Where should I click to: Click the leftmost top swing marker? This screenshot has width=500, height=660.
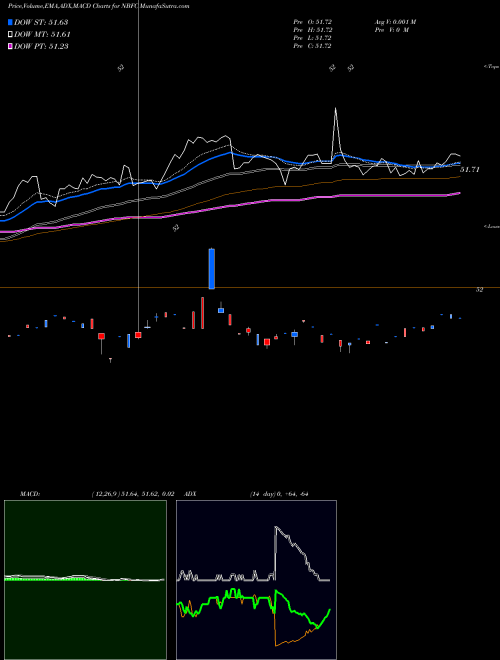[121, 68]
